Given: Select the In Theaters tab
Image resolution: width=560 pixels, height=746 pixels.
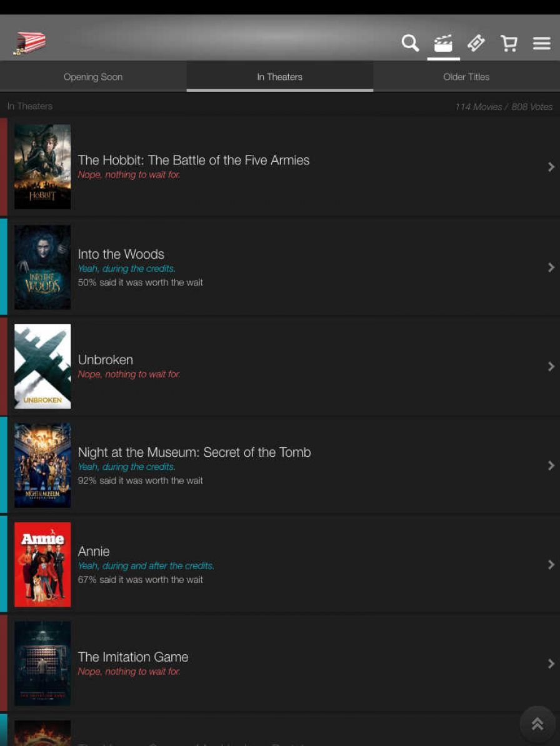Looking at the screenshot, I should tap(279, 76).
